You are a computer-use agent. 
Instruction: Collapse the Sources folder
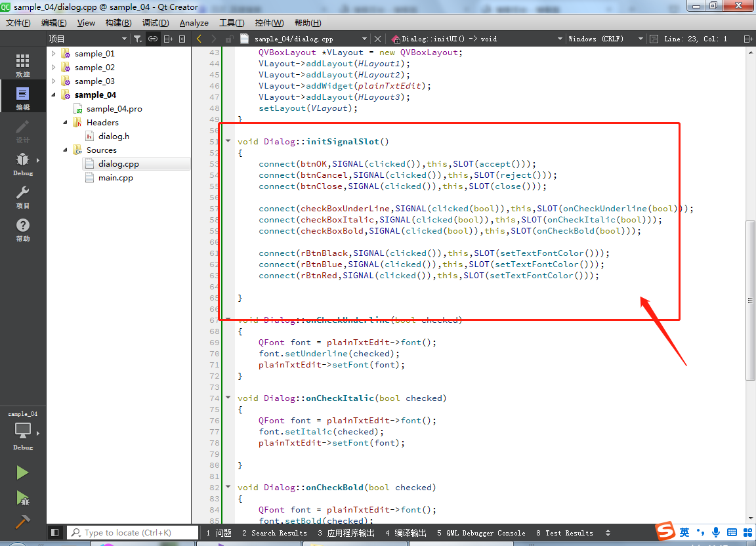(65, 150)
